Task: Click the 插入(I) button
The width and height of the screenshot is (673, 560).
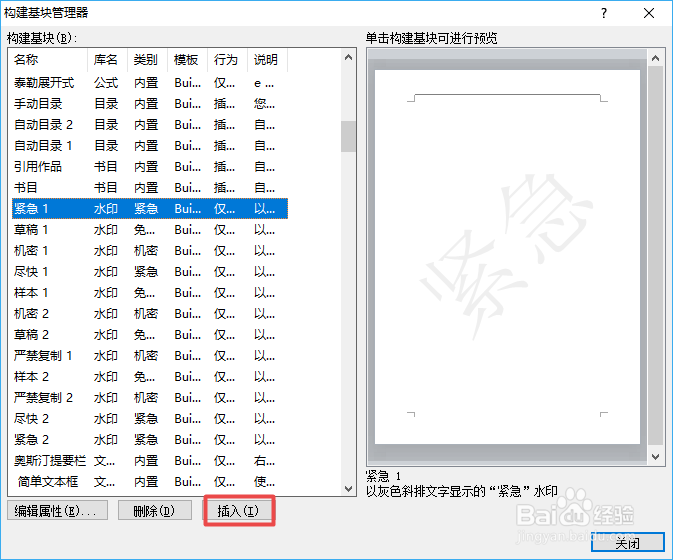Action: click(238, 511)
